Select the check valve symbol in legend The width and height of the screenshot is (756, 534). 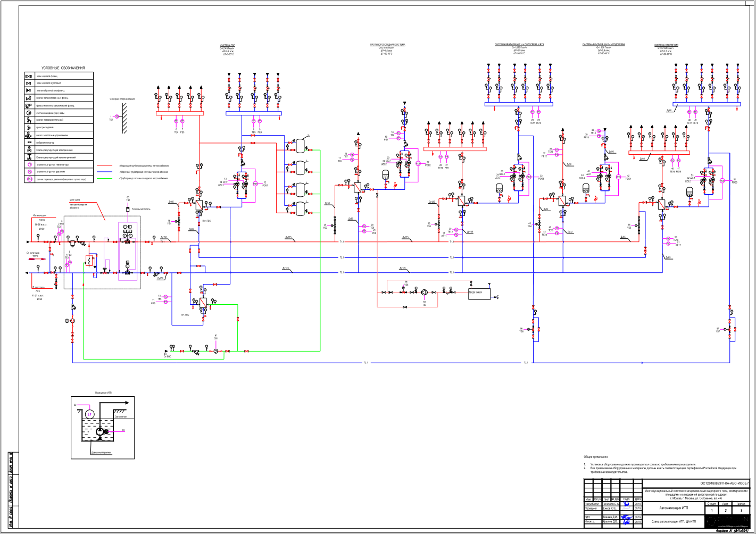coord(28,90)
